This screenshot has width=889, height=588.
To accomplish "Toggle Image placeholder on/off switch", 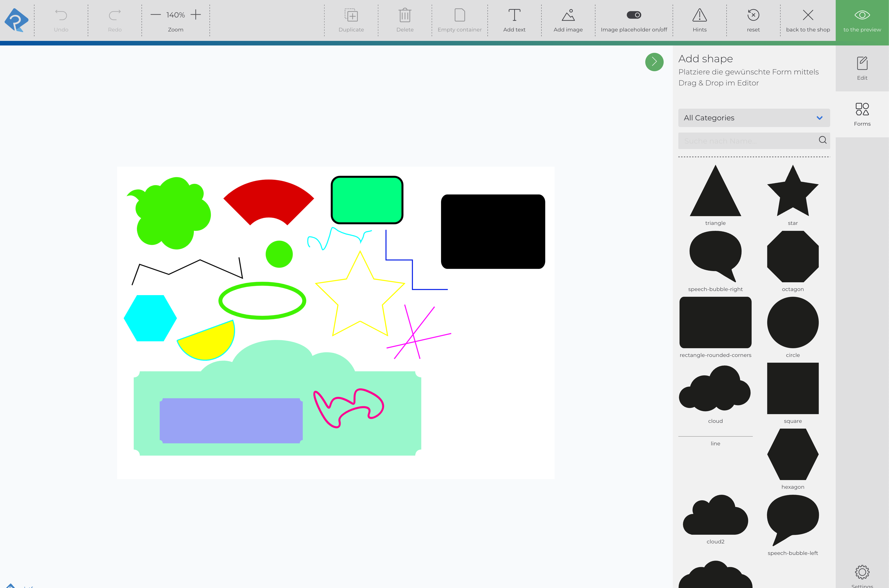I will click(634, 15).
